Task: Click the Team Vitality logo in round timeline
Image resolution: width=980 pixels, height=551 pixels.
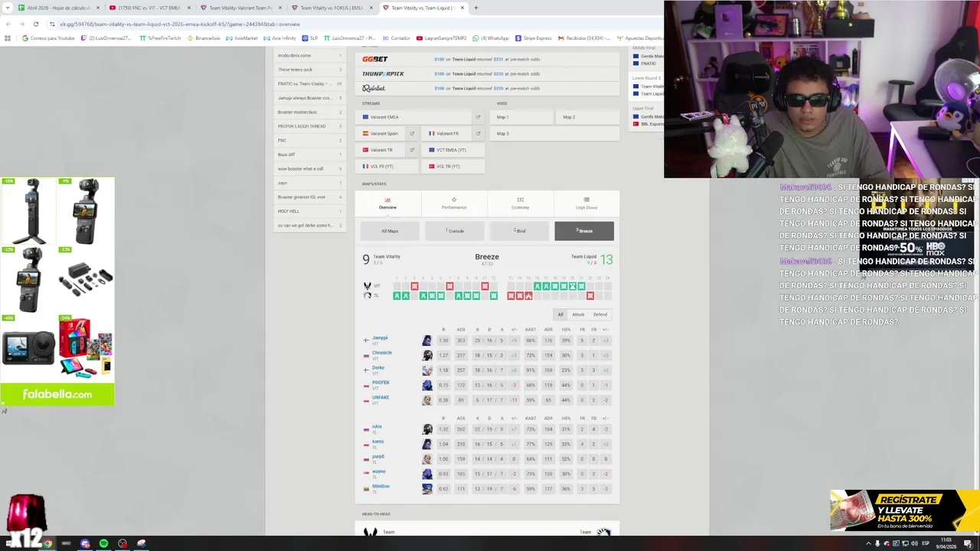Action: (x=367, y=286)
